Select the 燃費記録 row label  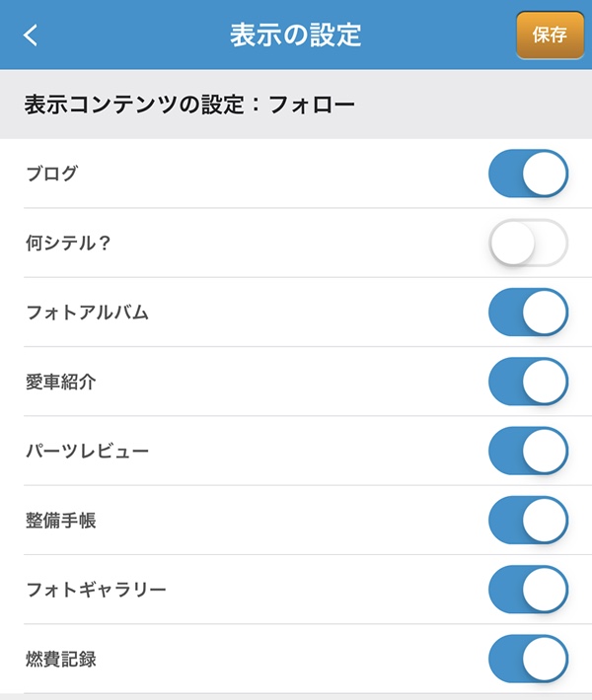tap(61, 660)
